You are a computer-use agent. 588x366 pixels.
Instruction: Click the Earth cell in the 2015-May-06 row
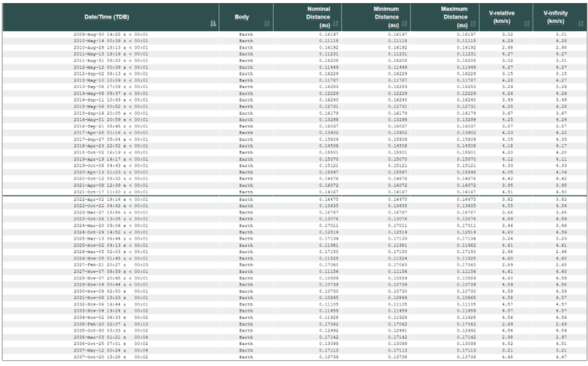click(x=246, y=106)
